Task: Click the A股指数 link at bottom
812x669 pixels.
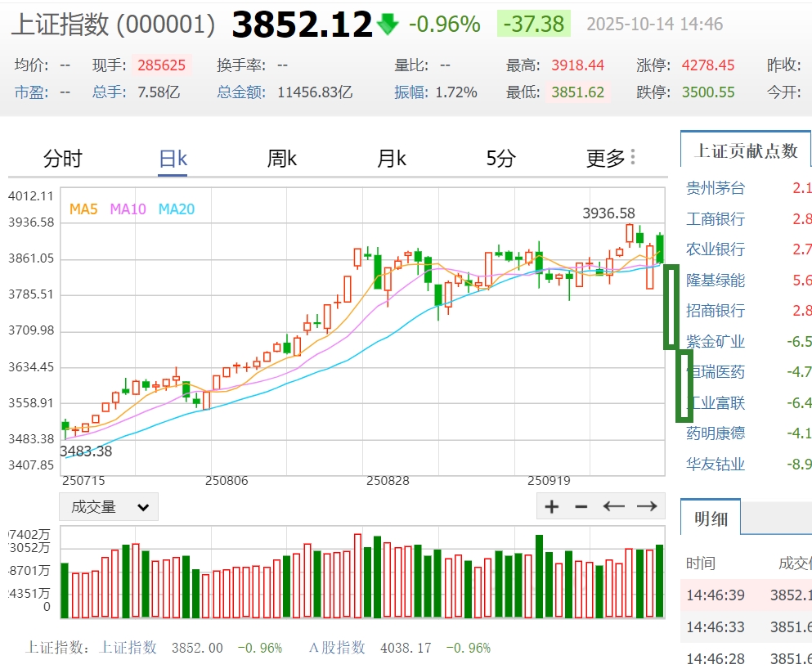Action: (x=336, y=648)
